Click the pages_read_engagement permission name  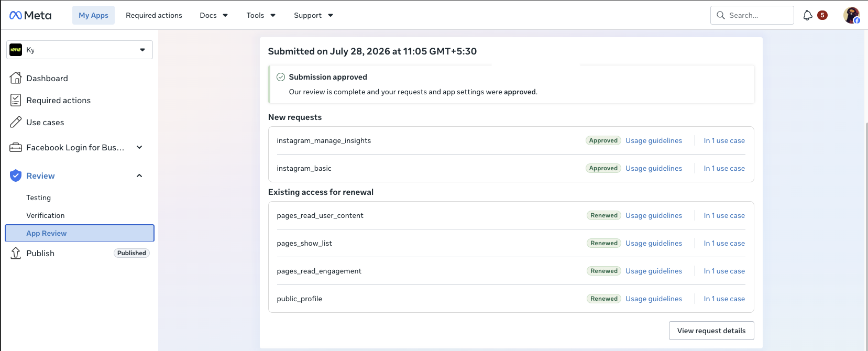point(319,271)
